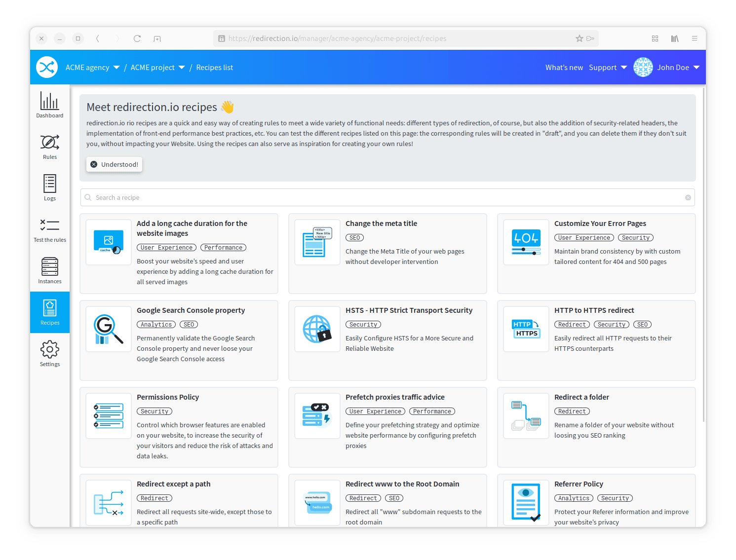Click the page vertical scrollbar

pyautogui.click(x=703, y=254)
